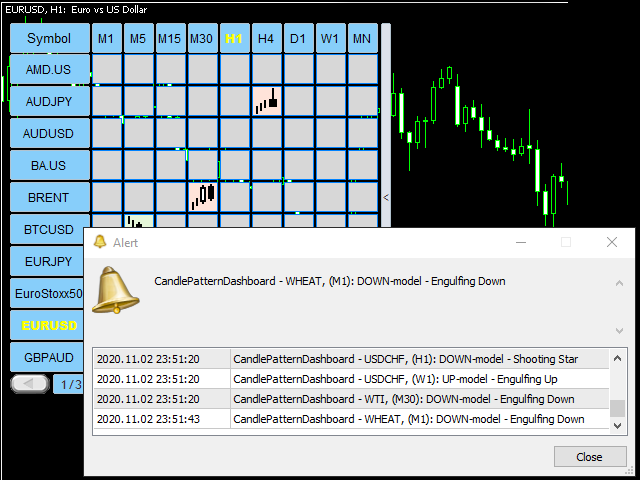The width and height of the screenshot is (640, 480).
Task: Select the USDCHF W1 Engulfing Up alert row
Action: (x=351, y=379)
